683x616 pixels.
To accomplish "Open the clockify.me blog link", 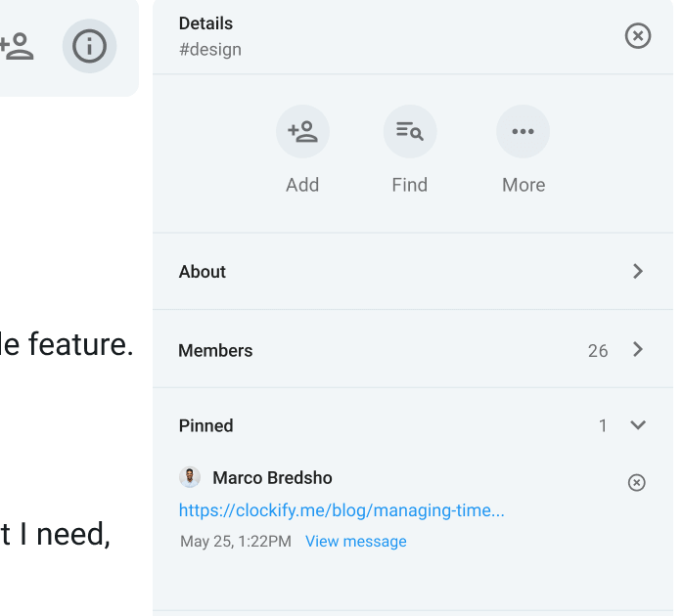I will [341, 510].
